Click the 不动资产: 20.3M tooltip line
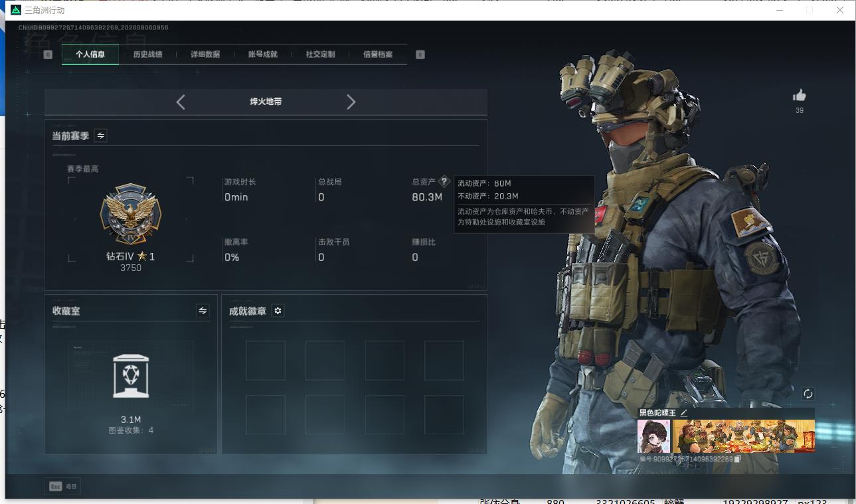 [x=488, y=196]
